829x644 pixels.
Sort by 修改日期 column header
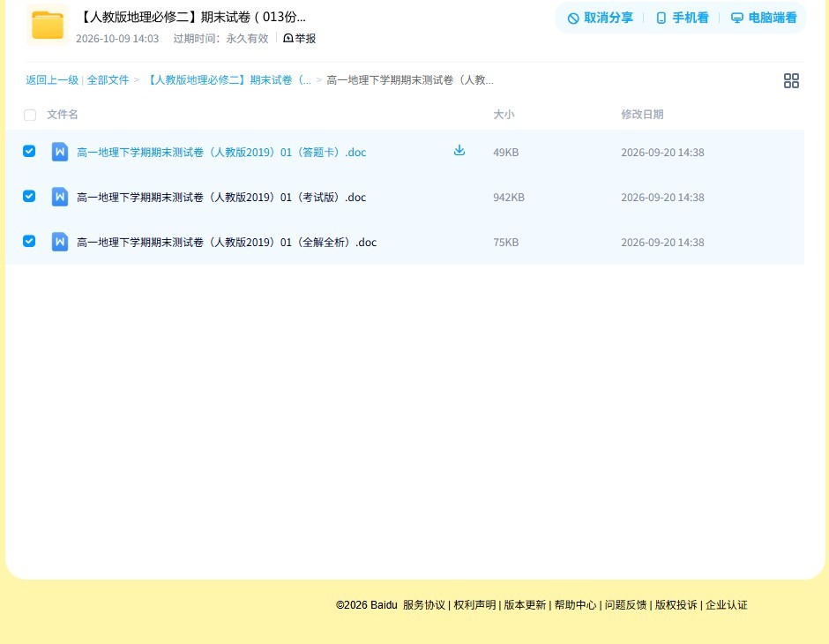coord(642,114)
